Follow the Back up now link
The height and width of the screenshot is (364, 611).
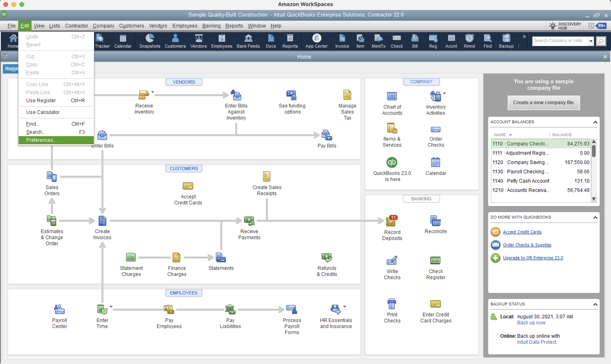pyautogui.click(x=531, y=323)
